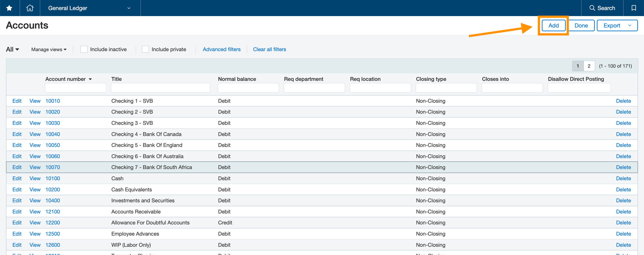Enable the Include private checkbox

pyautogui.click(x=146, y=49)
